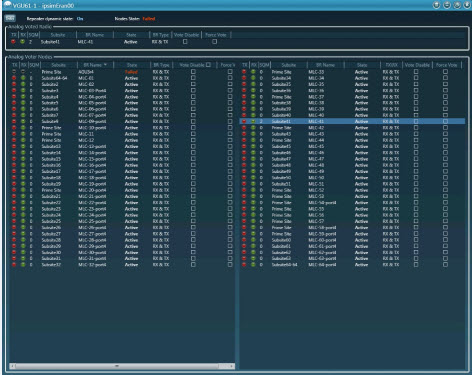Click the horizontal scrollbar thumb under left table
This screenshot has width=472, height=375.
tap(117, 366)
